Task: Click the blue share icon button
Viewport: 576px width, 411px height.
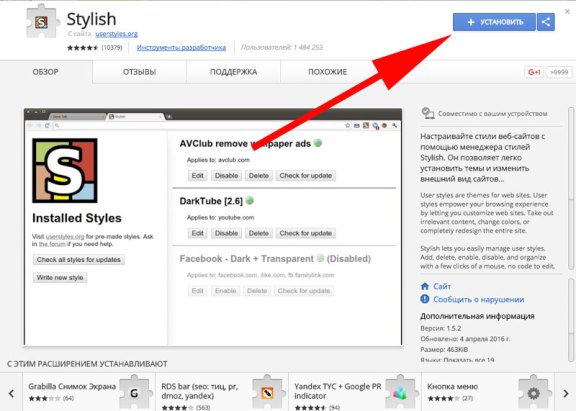Action: pyautogui.click(x=546, y=22)
